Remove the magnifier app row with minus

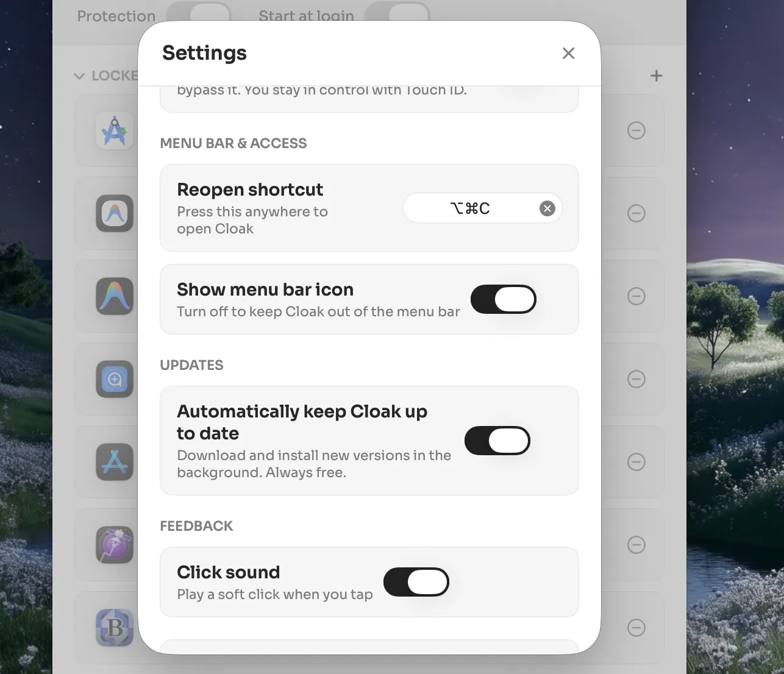point(636,379)
